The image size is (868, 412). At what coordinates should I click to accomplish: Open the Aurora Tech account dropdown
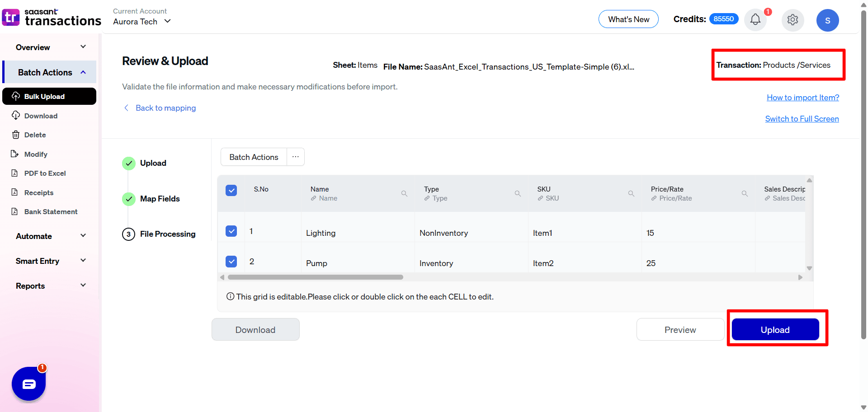pos(142,21)
